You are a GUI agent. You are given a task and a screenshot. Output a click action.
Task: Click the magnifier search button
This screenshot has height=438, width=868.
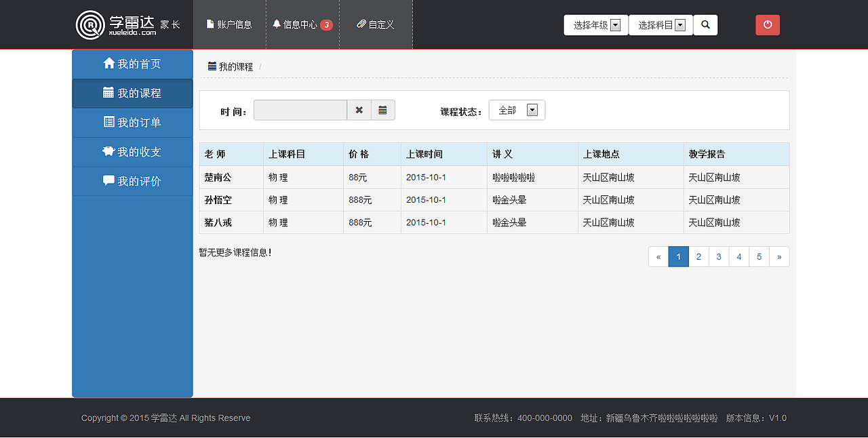(705, 25)
